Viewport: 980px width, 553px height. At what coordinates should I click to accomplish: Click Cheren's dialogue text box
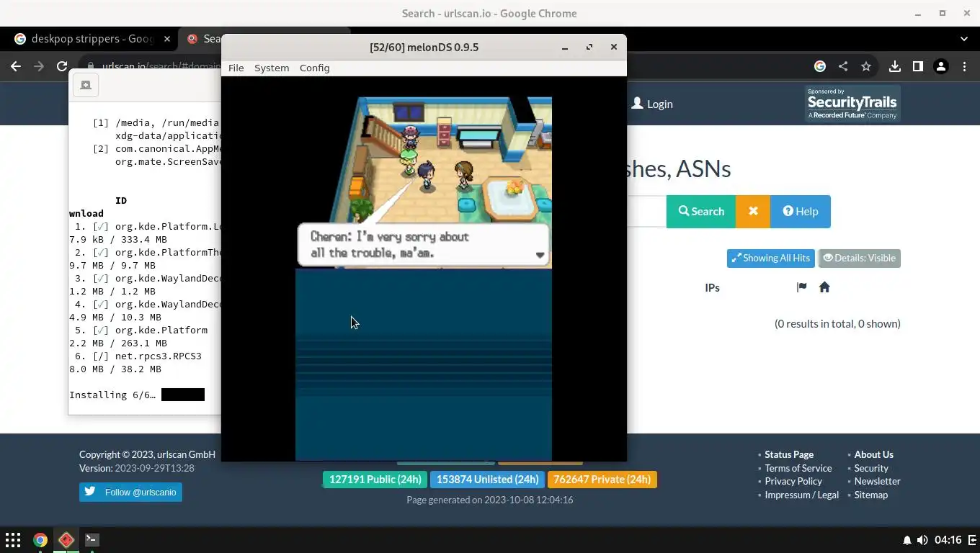pos(423,245)
